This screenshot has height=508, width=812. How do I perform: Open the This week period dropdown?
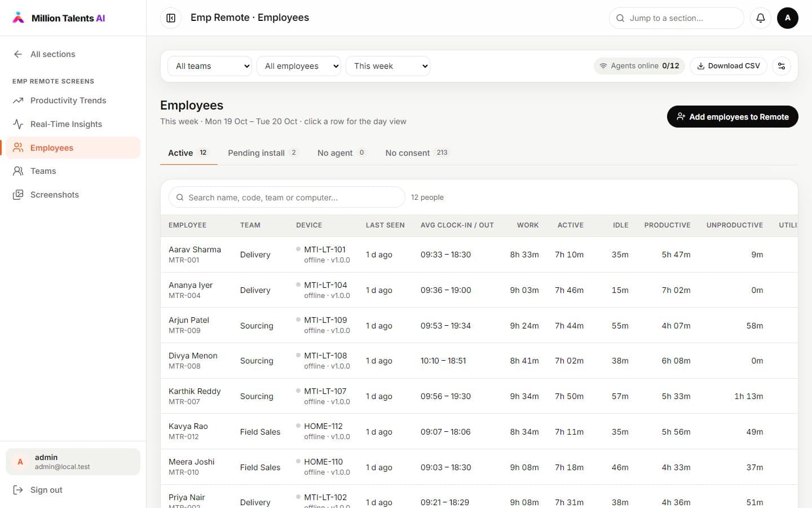(x=388, y=66)
